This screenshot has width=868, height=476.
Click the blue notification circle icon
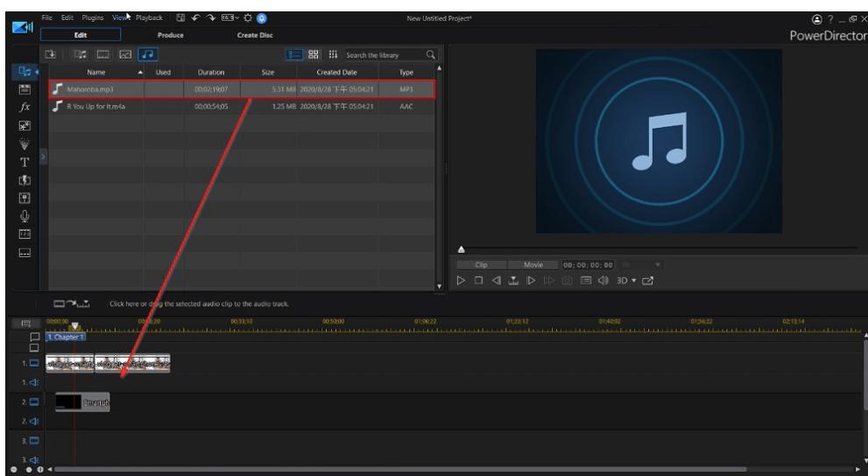point(262,18)
